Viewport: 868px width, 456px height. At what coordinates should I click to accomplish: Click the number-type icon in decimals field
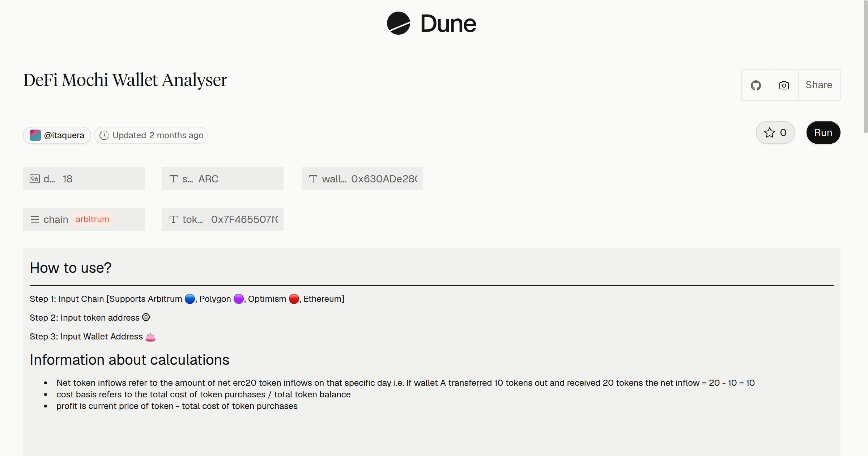click(35, 179)
